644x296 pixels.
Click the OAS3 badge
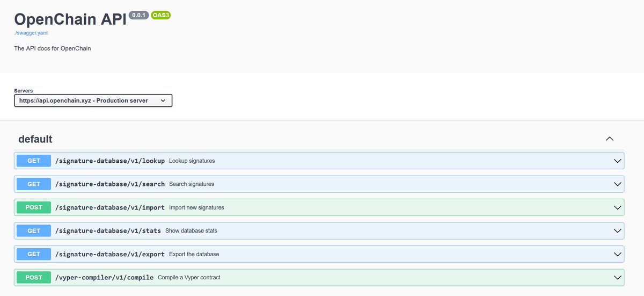(161, 15)
